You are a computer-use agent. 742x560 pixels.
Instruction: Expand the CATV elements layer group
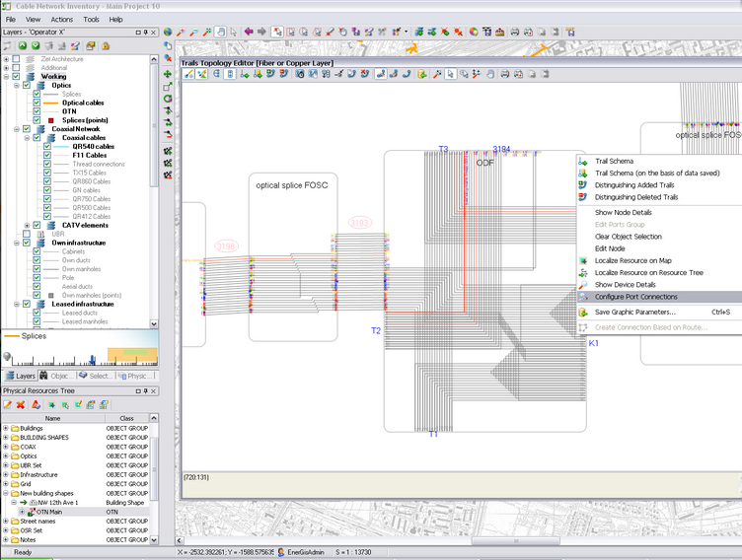point(27,225)
